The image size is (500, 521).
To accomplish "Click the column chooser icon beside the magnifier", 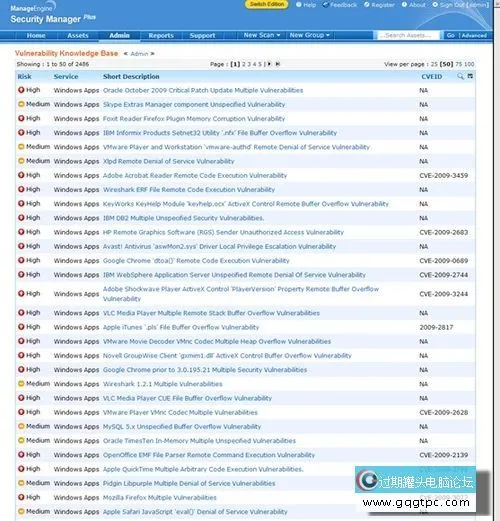I will click(x=470, y=76).
